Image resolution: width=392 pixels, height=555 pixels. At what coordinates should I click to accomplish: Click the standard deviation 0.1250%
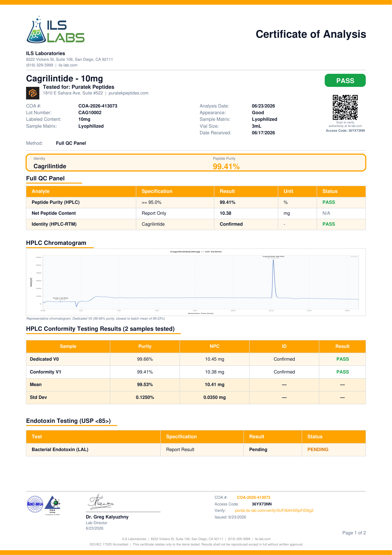click(145, 397)
